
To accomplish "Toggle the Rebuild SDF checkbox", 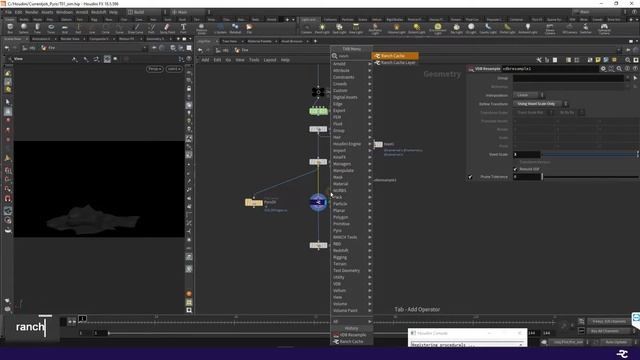I will (516, 169).
